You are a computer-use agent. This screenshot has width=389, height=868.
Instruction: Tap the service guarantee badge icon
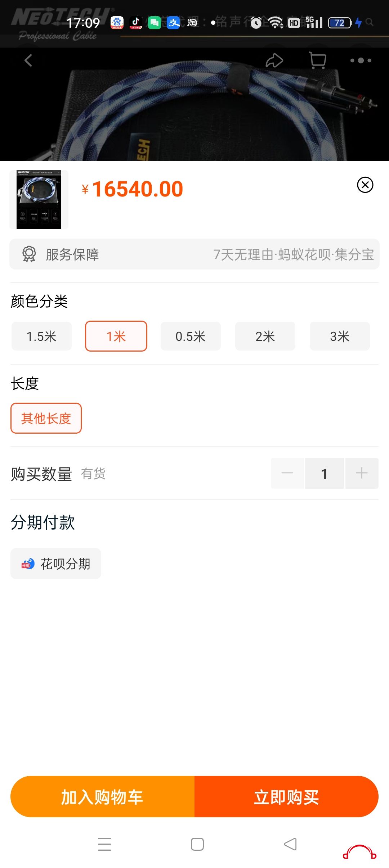pyautogui.click(x=29, y=254)
